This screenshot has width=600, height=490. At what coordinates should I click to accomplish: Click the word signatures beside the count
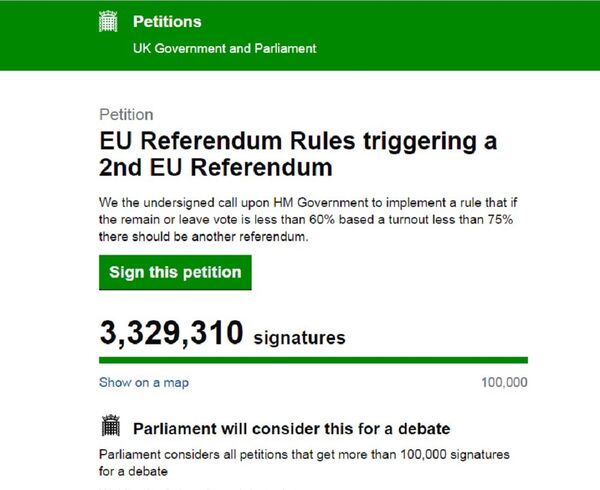299,338
